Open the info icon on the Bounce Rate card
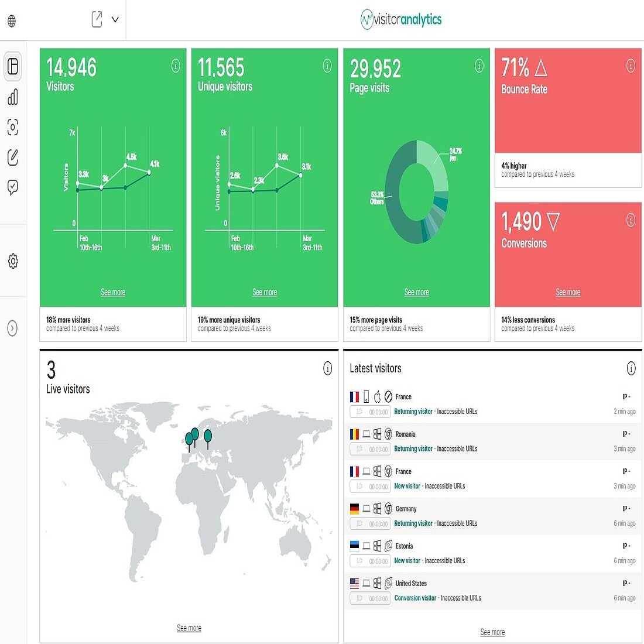Screen dimensions: 644x644 pyautogui.click(x=631, y=66)
